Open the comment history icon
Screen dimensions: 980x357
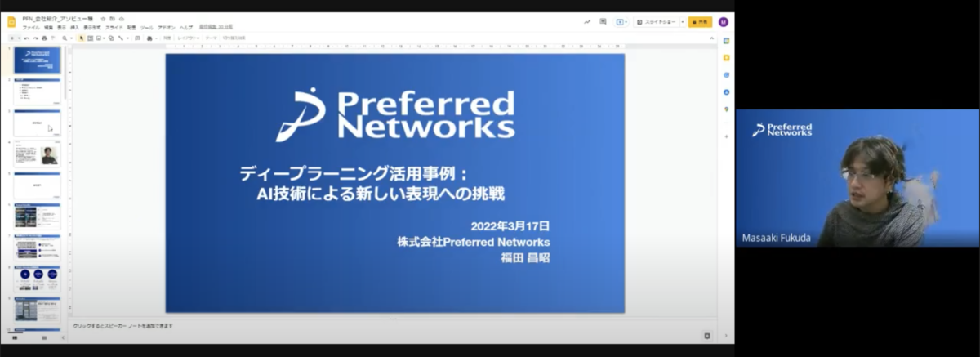pyautogui.click(x=603, y=21)
